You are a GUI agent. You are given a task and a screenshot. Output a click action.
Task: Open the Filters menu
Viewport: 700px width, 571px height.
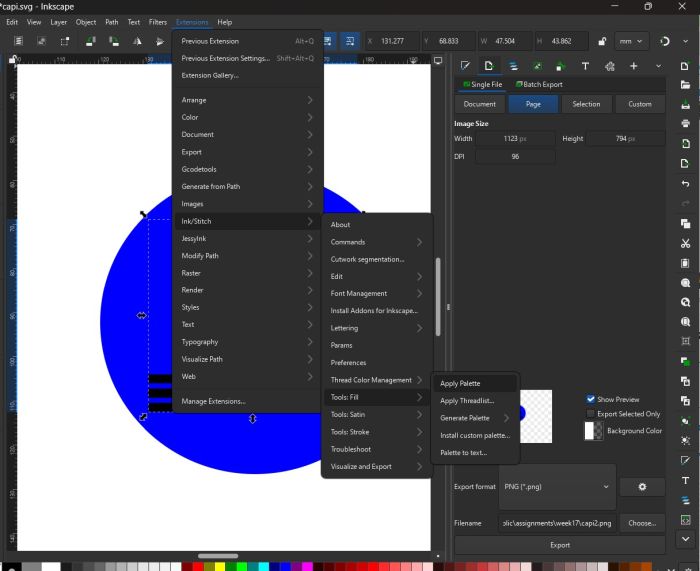tap(158, 22)
